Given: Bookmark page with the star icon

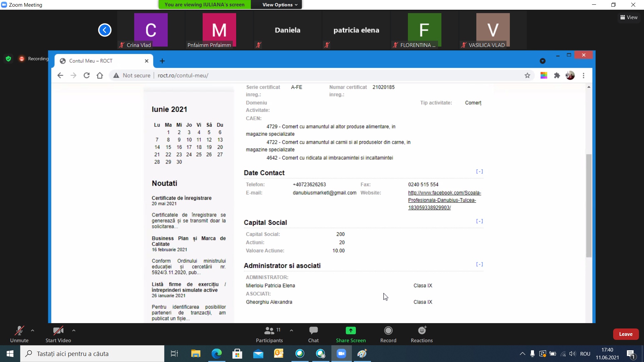Looking at the screenshot, I should 527,75.
